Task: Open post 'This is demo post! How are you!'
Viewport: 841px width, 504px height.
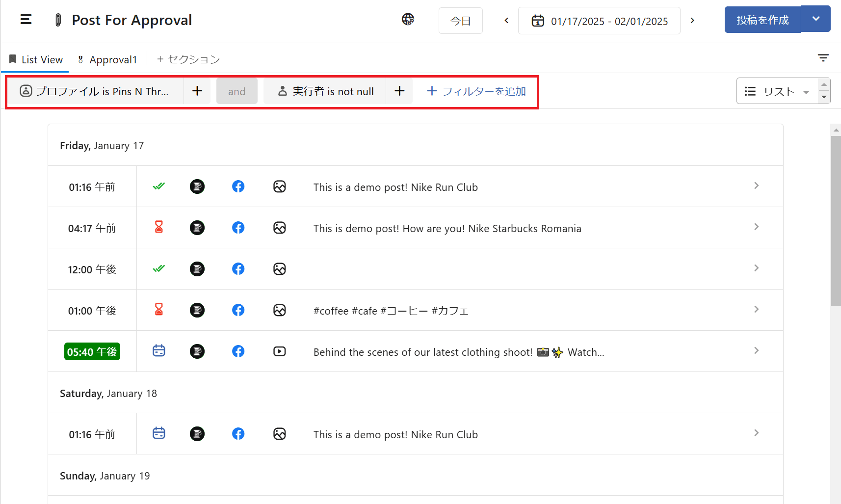Action: pos(447,229)
